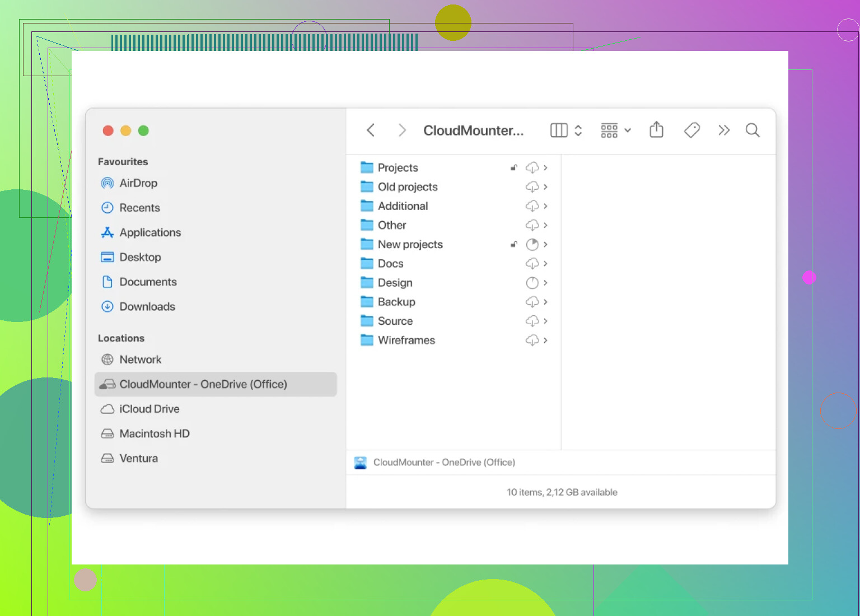Click sync progress icon for Design
Image resolution: width=860 pixels, height=616 pixels.
(x=532, y=283)
